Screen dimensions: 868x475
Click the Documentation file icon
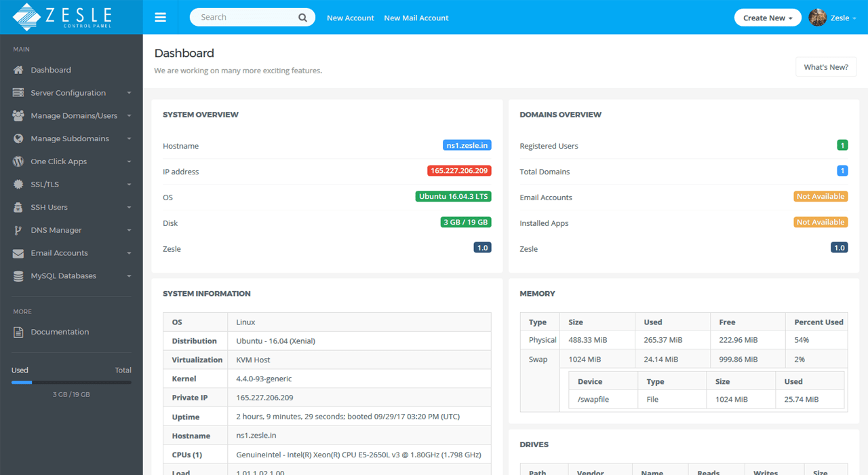(18, 332)
